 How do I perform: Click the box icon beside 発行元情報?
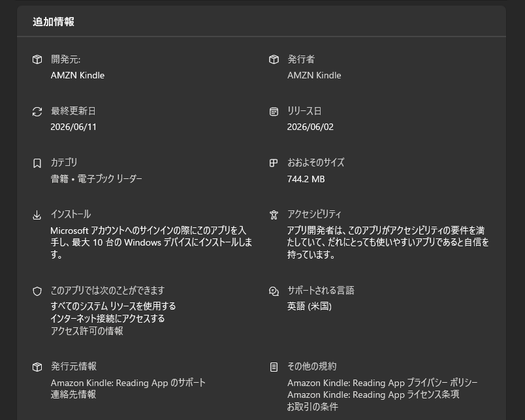point(37,367)
